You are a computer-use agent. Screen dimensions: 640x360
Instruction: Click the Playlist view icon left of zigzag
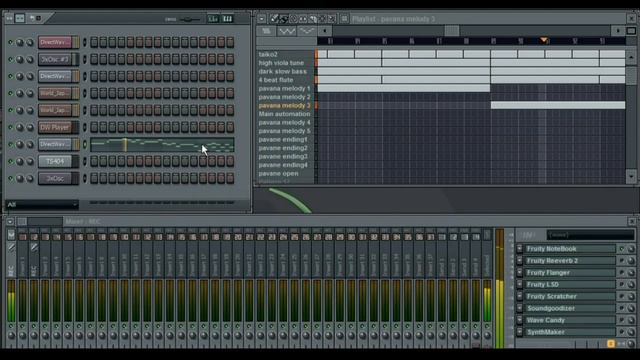(267, 31)
